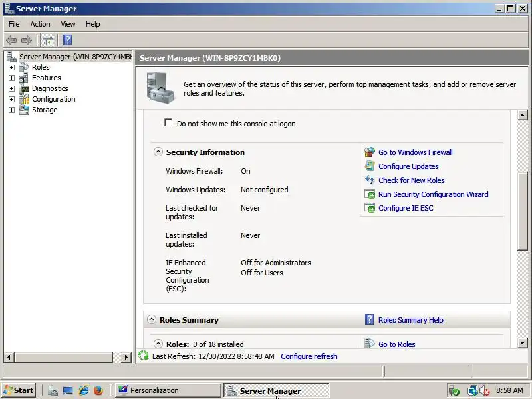
Task: Click the Forward arrow toolbar icon
Action: [x=27, y=41]
